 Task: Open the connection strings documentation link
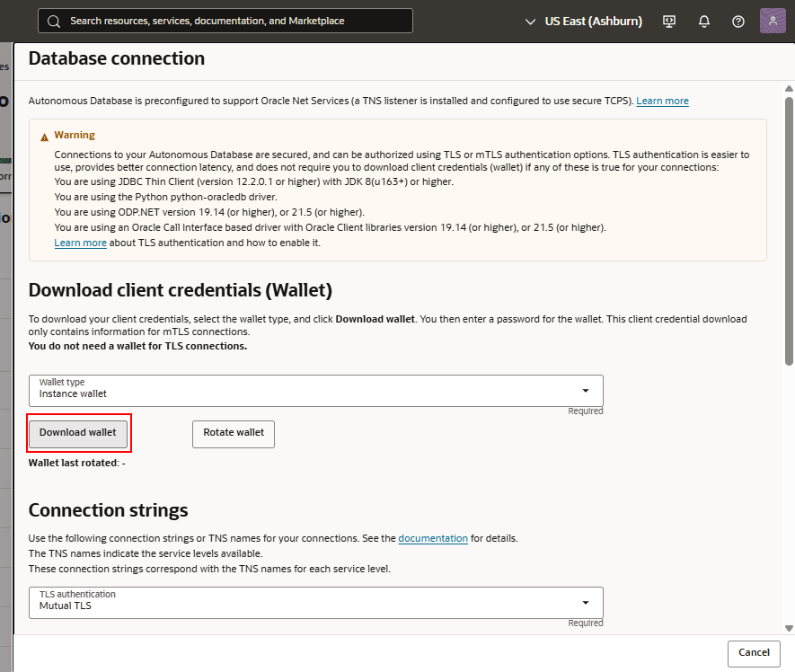pos(433,538)
